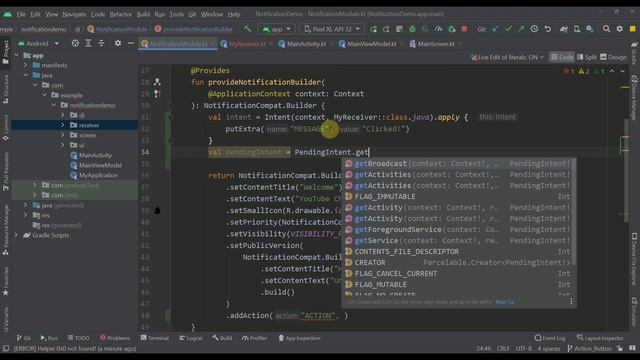Click Collapse All icon in Project panel
Viewport: 640px width, 360px height.
click(101, 43)
